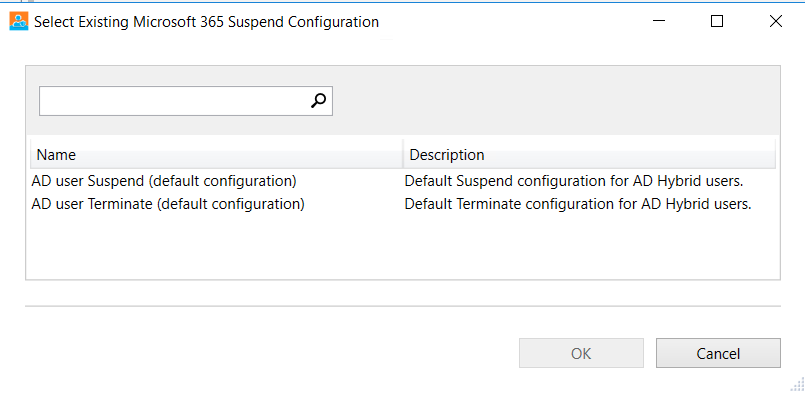The image size is (805, 393).
Task: Sort list by the Description column header
Action: coord(589,155)
